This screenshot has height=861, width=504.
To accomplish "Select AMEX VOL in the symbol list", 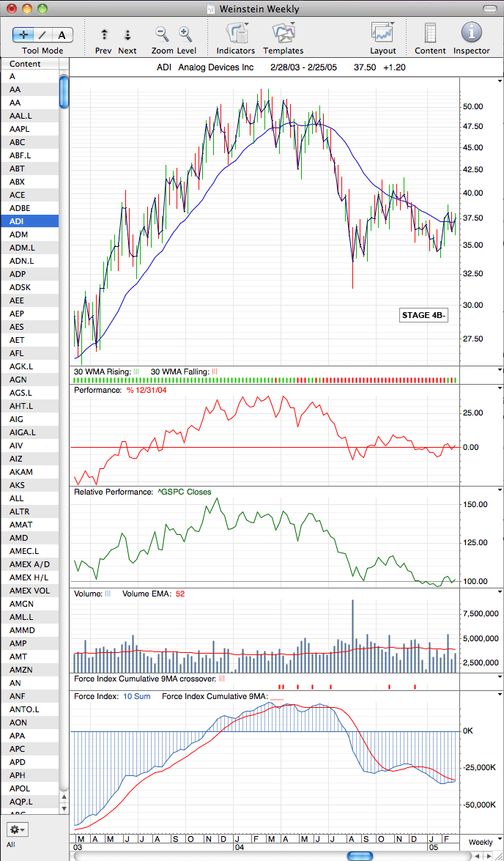I will [x=29, y=591].
